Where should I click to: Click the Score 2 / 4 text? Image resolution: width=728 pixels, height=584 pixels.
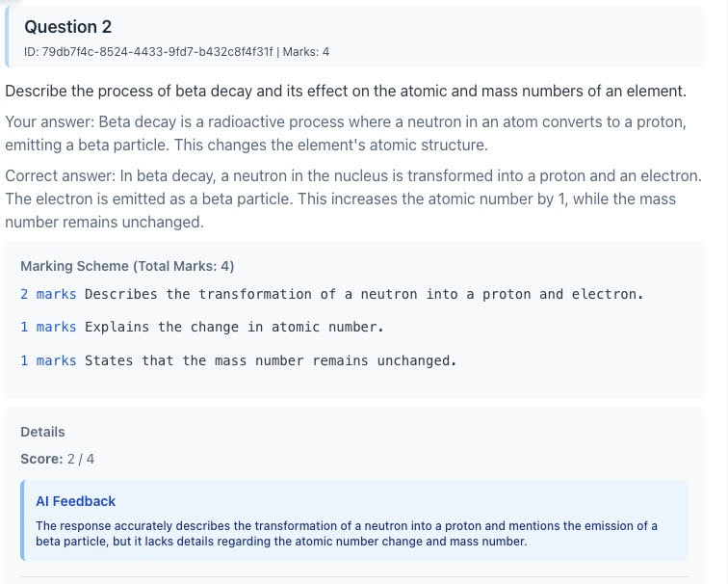pos(58,459)
